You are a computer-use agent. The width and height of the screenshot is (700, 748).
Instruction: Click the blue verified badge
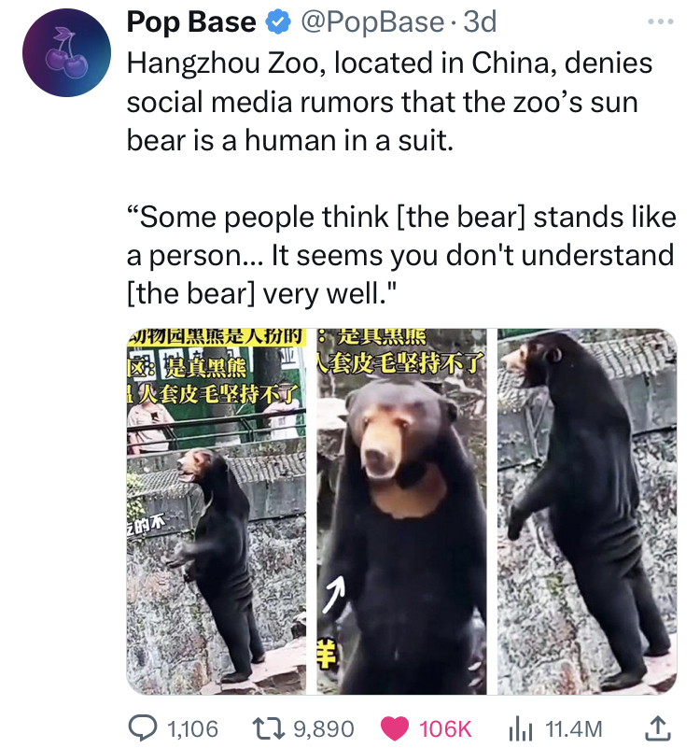(x=278, y=21)
